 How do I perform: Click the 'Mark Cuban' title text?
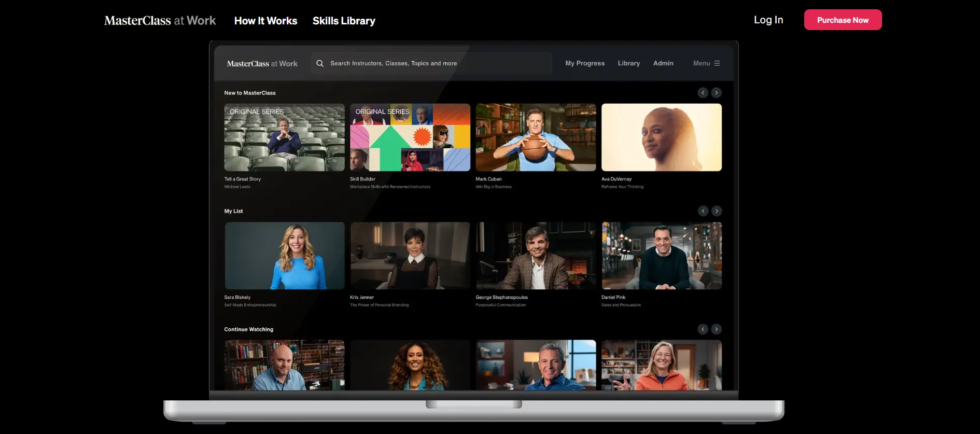coord(488,179)
